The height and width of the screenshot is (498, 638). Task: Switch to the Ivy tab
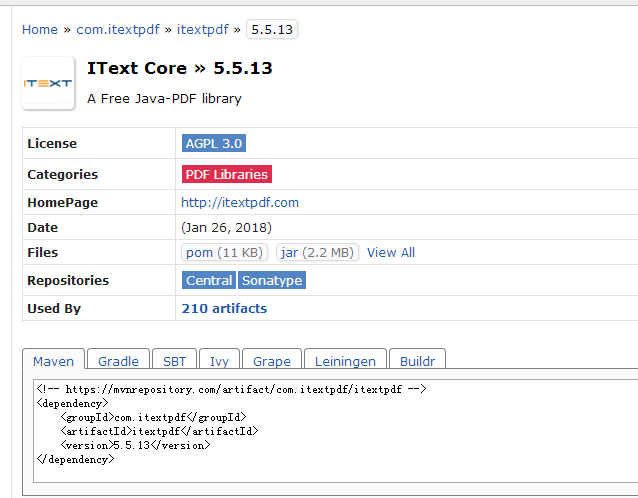[x=219, y=360]
